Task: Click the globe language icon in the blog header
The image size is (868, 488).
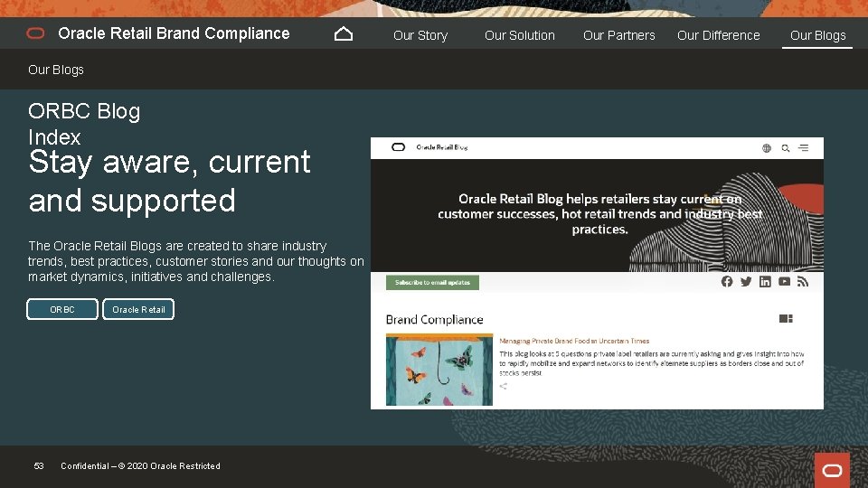Action: [767, 148]
